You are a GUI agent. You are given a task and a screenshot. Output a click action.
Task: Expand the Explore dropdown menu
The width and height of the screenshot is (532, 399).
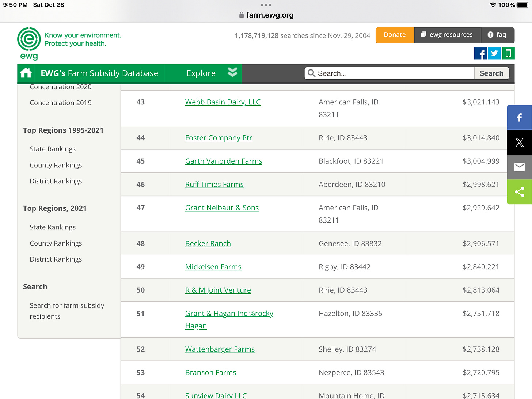[203, 73]
